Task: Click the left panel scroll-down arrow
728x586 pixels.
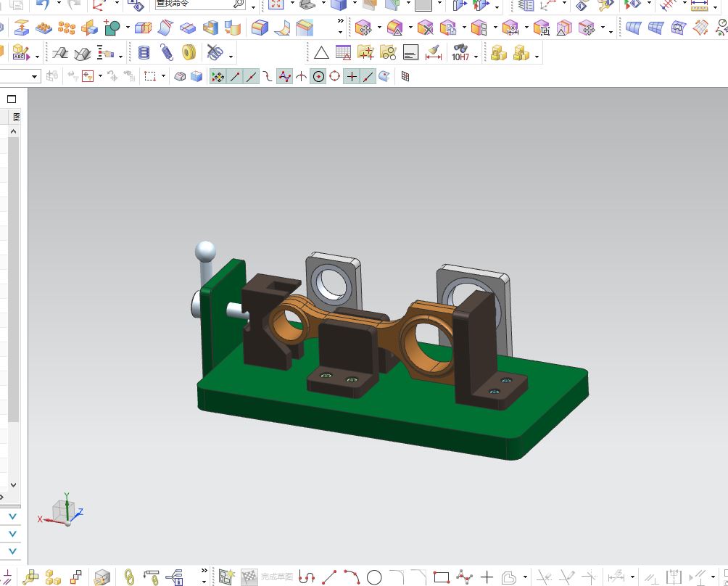Action: coord(14,484)
